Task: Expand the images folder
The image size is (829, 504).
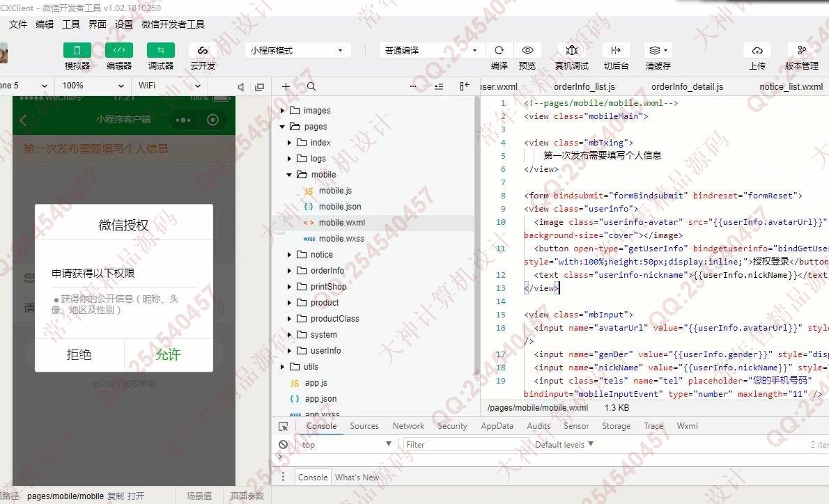Action: (282, 111)
